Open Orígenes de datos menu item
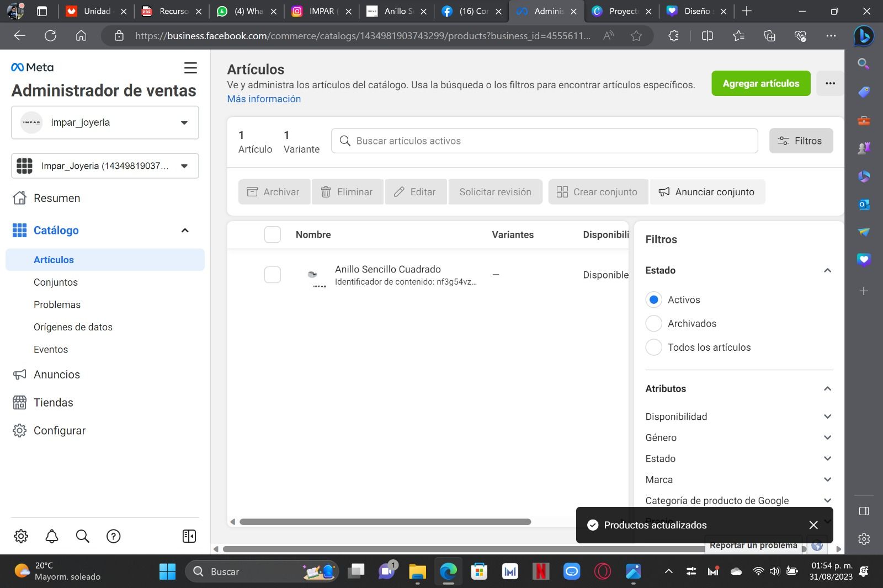 pos(73,327)
